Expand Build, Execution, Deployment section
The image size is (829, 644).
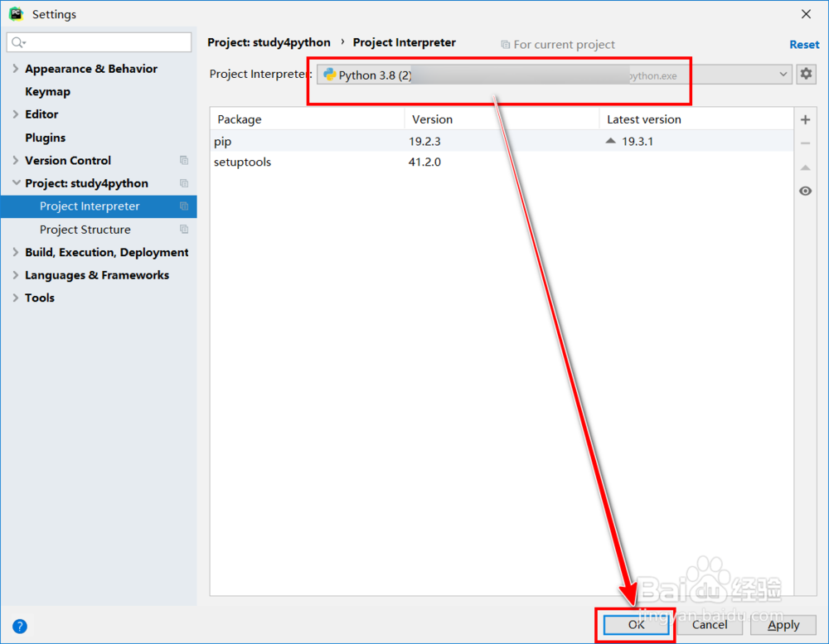pyautogui.click(x=15, y=252)
